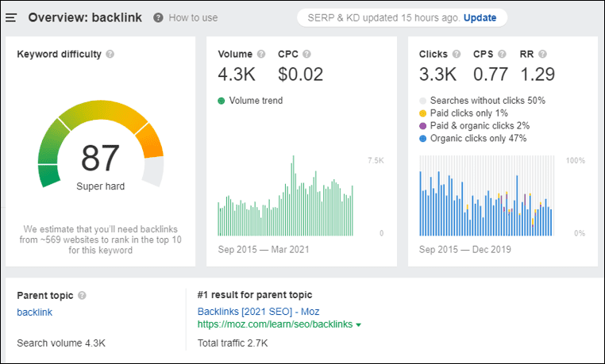This screenshot has height=364, width=605.
Task: Click the $0.02 CPC value
Action: 301,74
